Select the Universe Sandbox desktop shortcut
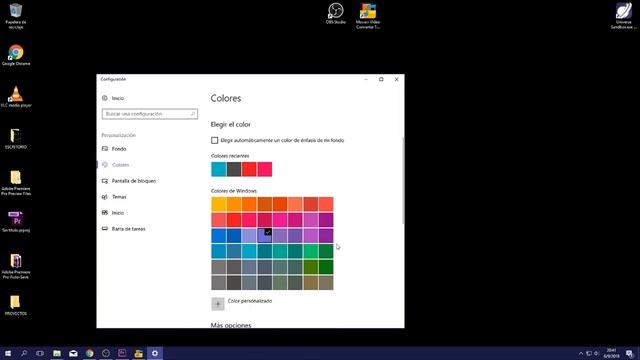 (624, 16)
